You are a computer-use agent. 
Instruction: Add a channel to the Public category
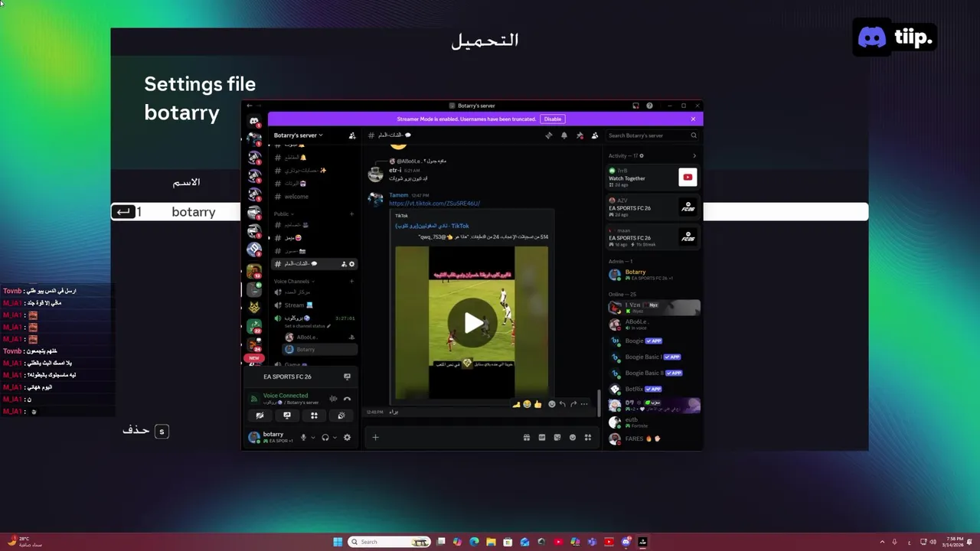tap(352, 214)
